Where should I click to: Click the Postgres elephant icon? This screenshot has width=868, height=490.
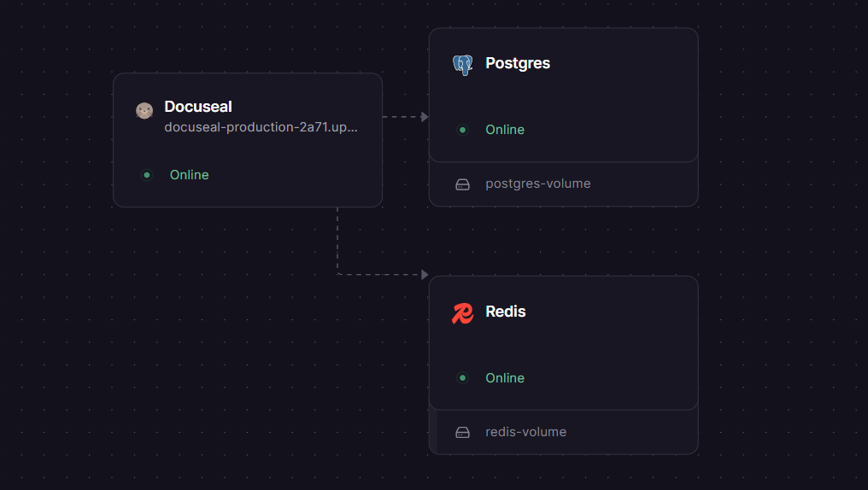coord(463,65)
